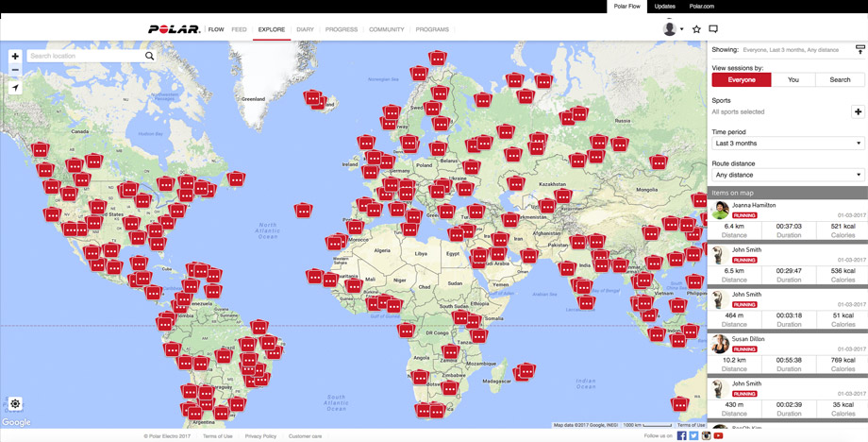Show sessions by Everyone

pyautogui.click(x=742, y=80)
